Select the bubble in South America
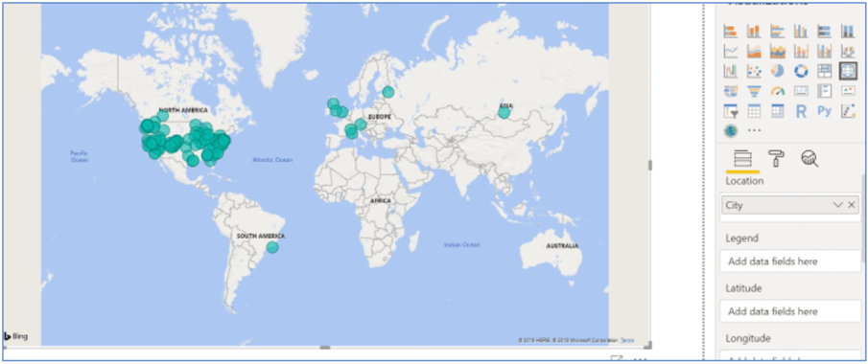The height and width of the screenshot is (364, 868). [272, 247]
